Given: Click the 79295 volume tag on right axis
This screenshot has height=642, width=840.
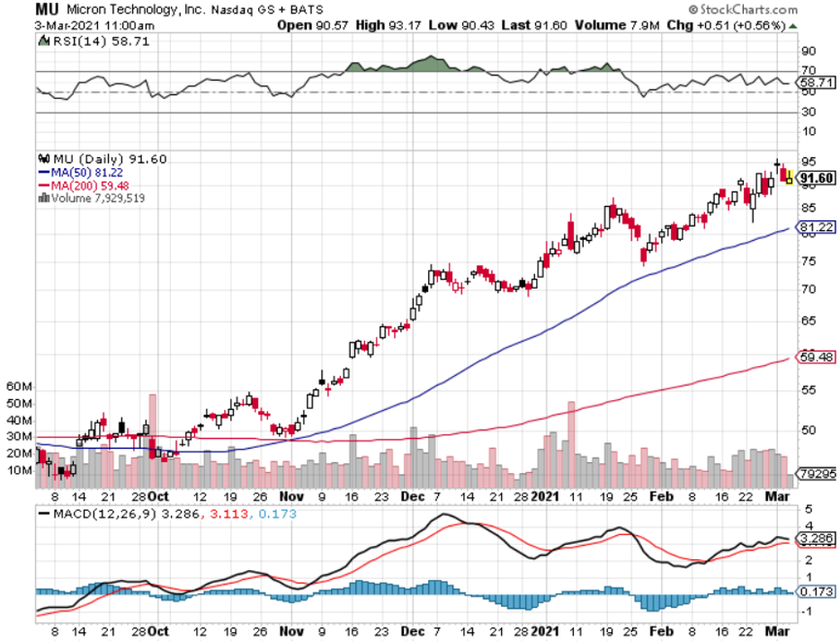Looking at the screenshot, I should coord(817,474).
